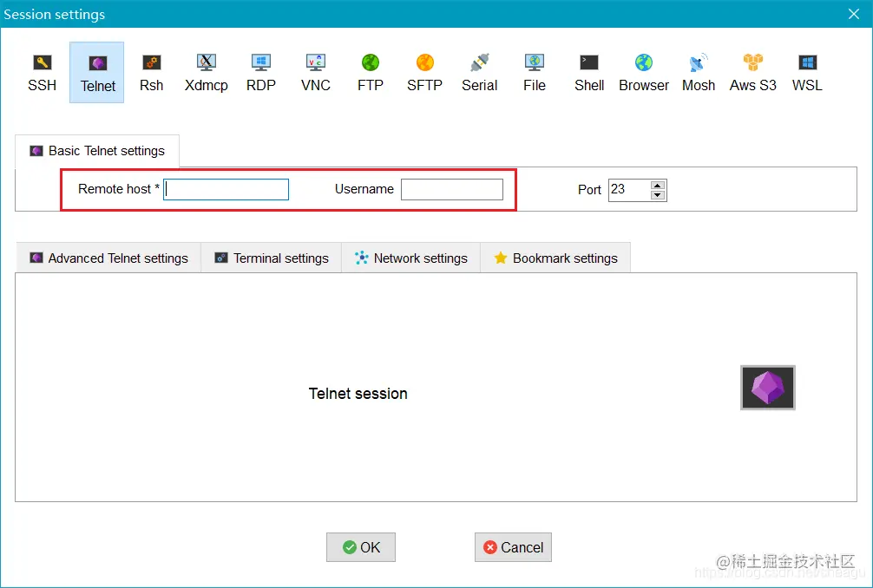
Task: Select the Mosh session type
Action: pos(699,73)
